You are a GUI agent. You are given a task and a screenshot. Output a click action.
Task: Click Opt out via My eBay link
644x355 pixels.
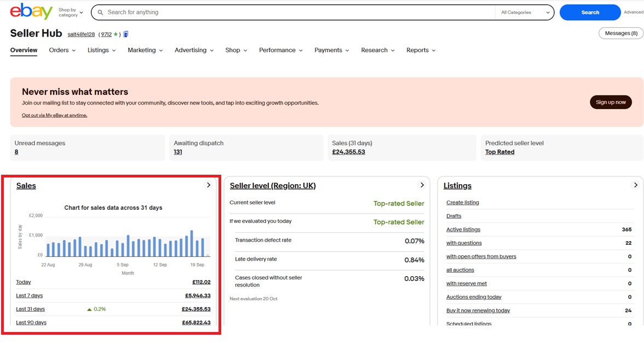tap(54, 116)
